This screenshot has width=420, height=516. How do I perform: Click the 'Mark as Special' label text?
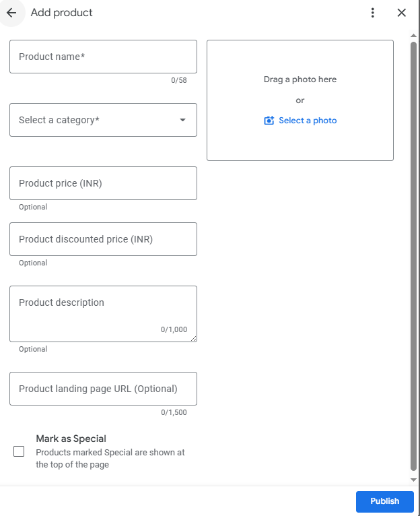pyautogui.click(x=71, y=439)
